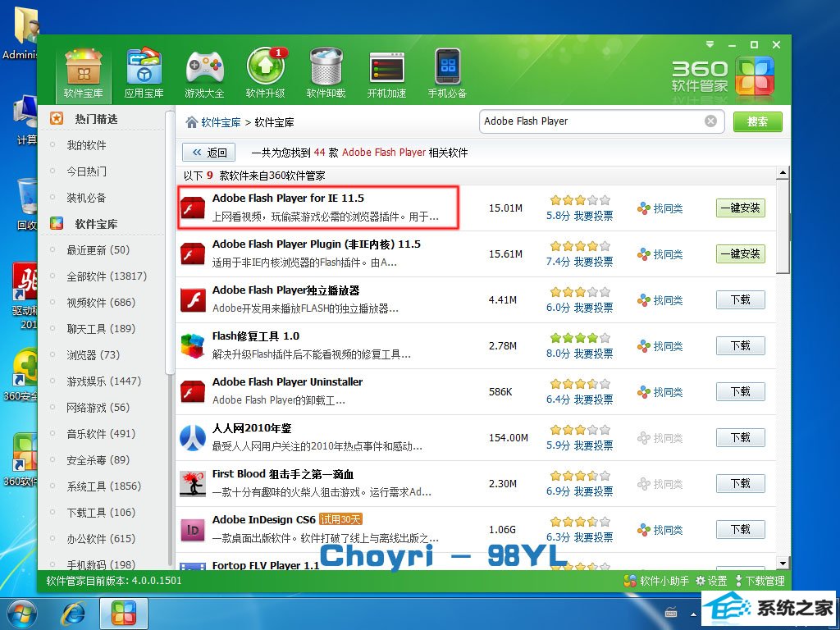Screen dimensions: 840x630
Task: Open the 手机必备 phone icon
Action: point(447,74)
